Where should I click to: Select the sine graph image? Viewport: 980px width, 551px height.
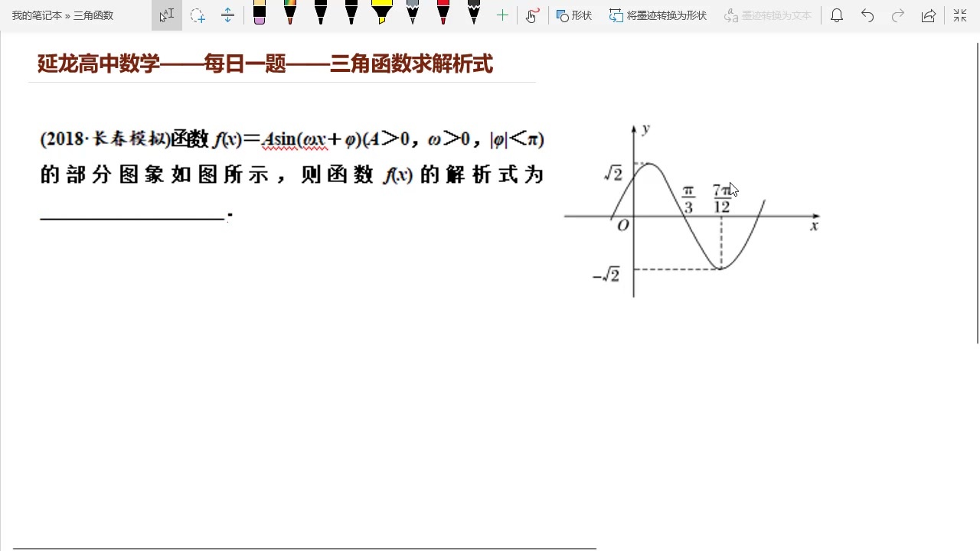[692, 210]
